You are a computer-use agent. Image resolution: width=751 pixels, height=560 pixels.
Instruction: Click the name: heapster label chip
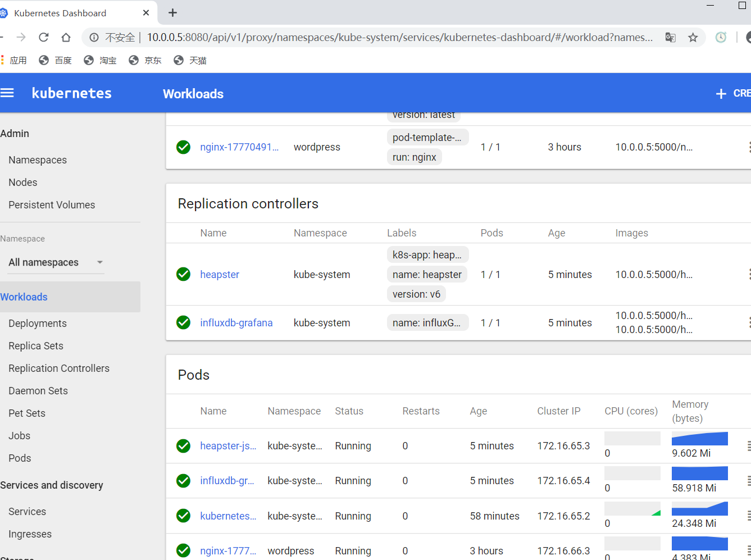coord(427,275)
